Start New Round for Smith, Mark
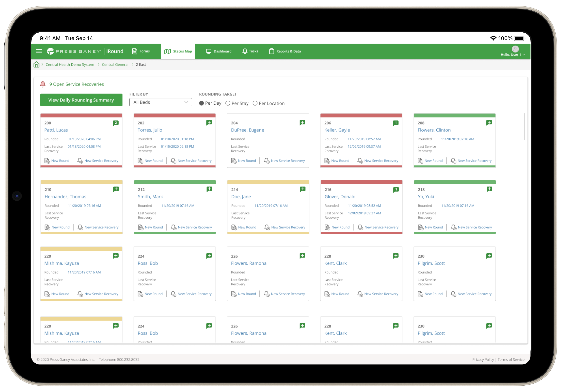The image size is (562, 392). click(x=150, y=227)
